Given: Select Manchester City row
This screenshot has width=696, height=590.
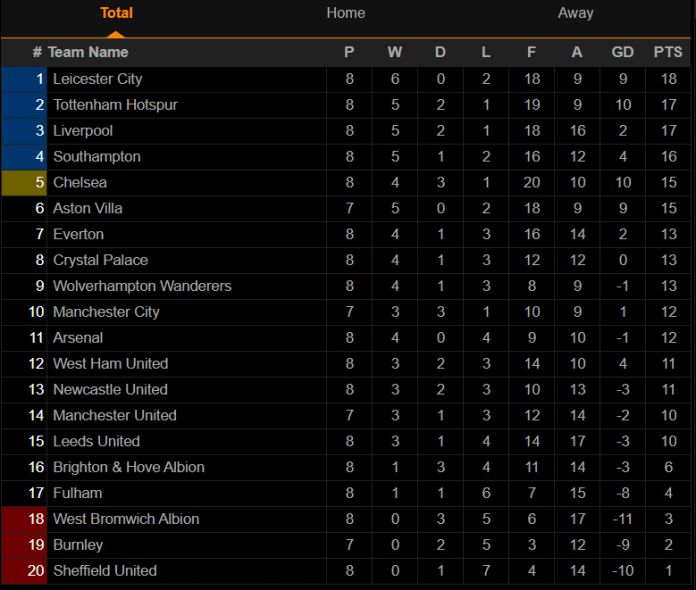Looking at the screenshot, I should (346, 312).
